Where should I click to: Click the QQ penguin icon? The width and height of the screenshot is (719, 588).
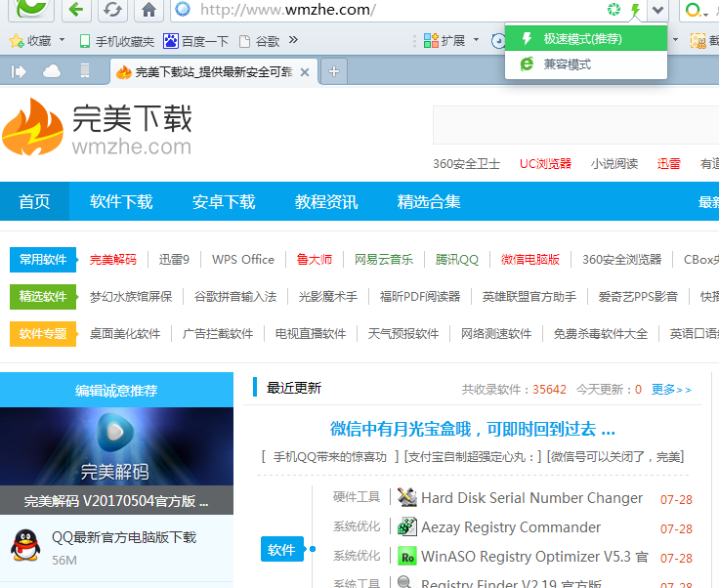click(25, 545)
